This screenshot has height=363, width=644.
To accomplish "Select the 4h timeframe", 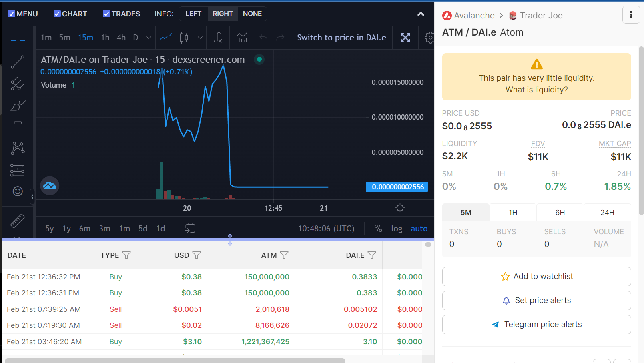I will (121, 38).
